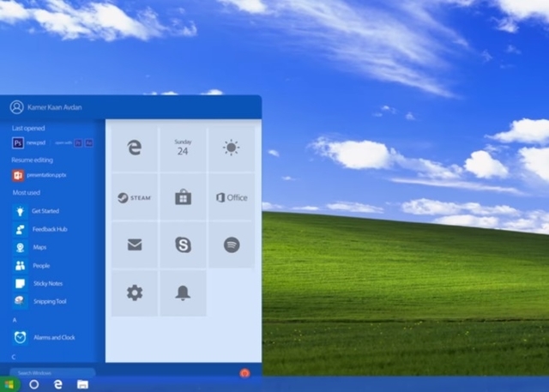The image size is (549, 392).
Task: Click the red power button
Action: coord(244,373)
